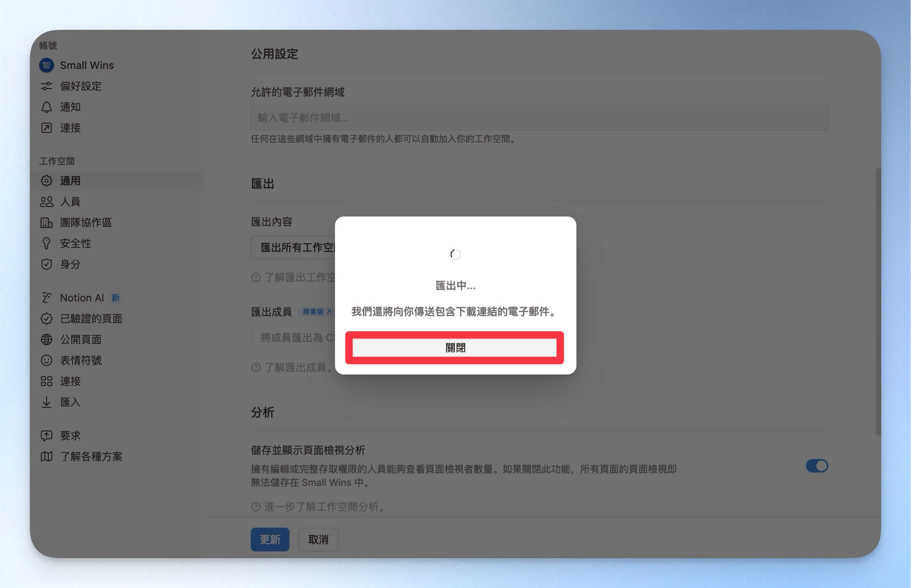Screen dimensions: 911x588
Task: Click 匯出所有工作空間 export button
Action: (293, 247)
